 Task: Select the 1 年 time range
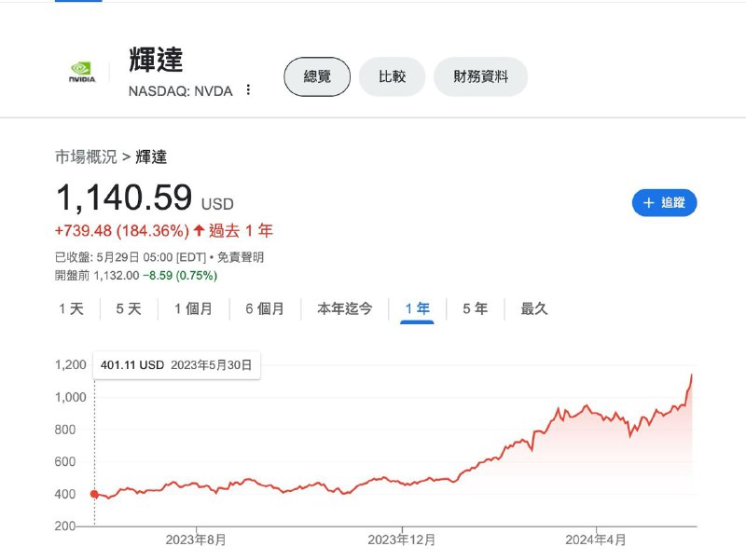coord(417,309)
